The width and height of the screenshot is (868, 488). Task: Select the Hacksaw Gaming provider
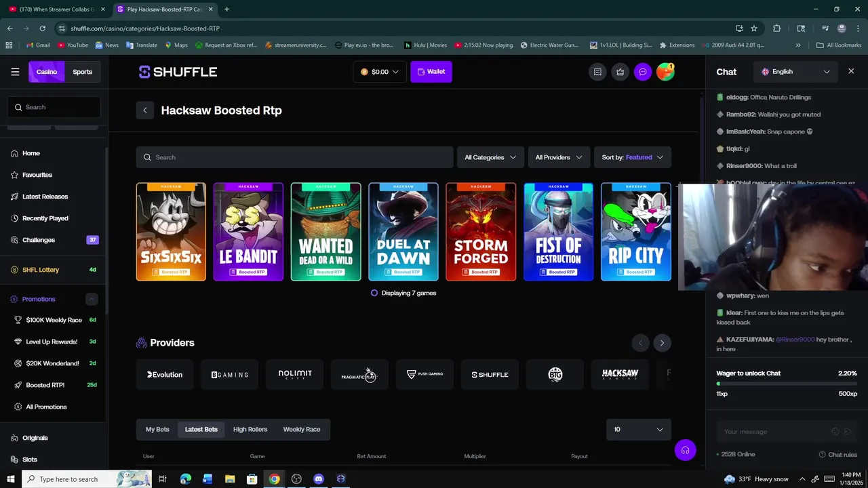[620, 374]
